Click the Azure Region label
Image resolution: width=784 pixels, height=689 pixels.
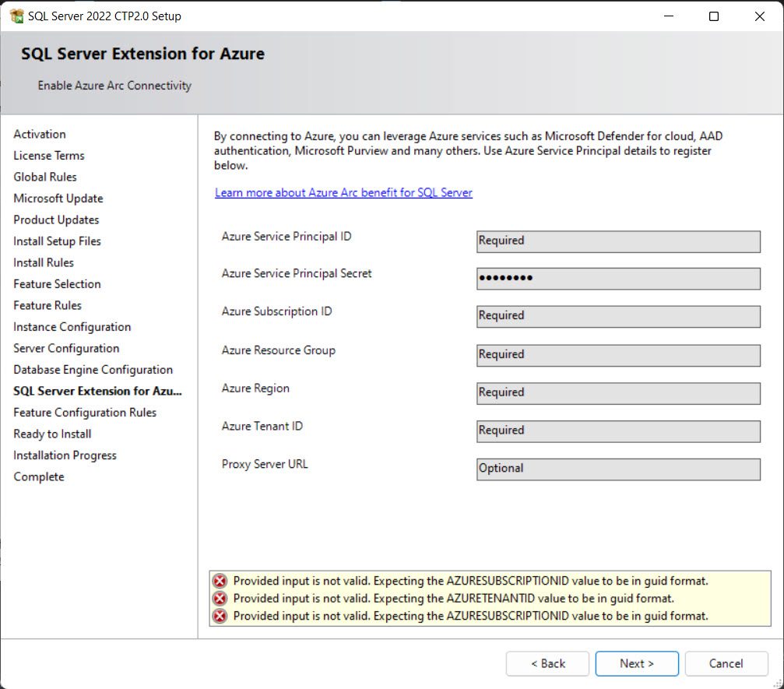(x=255, y=388)
